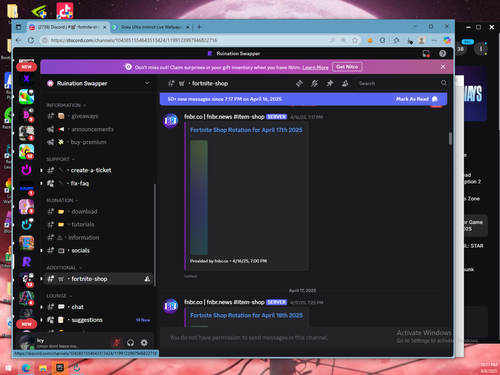Switch to the Discord browser tab
The height and width of the screenshot is (375, 500).
(68, 27)
